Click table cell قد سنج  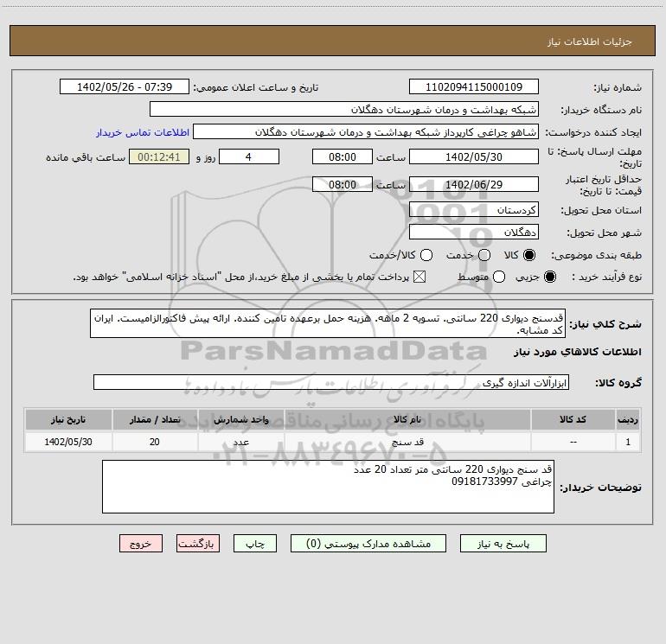pyautogui.click(x=407, y=442)
